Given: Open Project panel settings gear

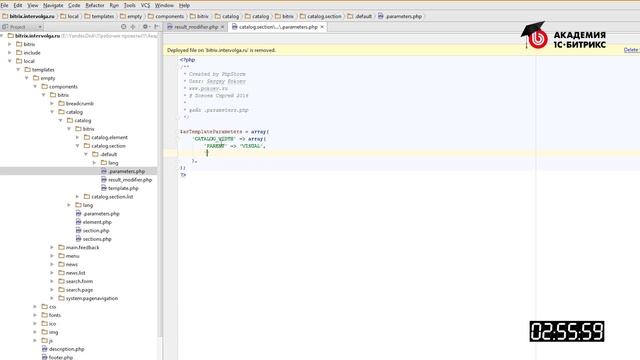Looking at the screenshot, I should coord(145,27).
